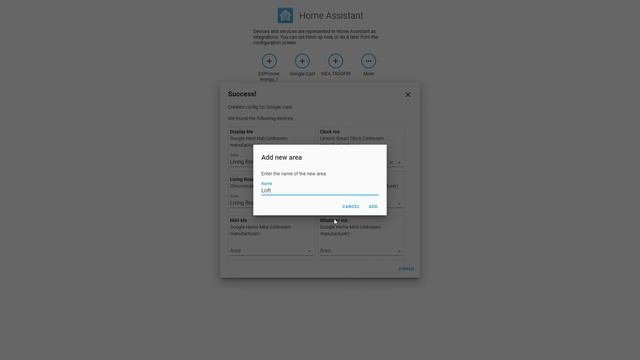Open Area dropdown for Mini Me device
The width and height of the screenshot is (640, 360).
click(x=271, y=251)
